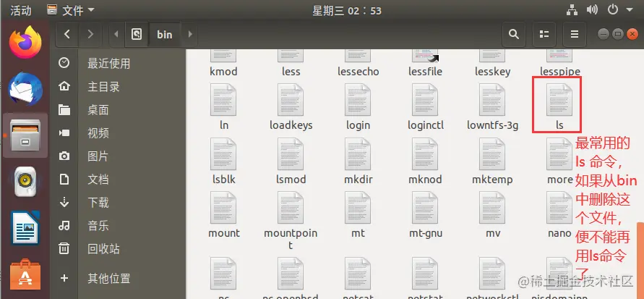Image resolution: width=644 pixels, height=299 pixels.
Task: Click the less file name
Action: (x=291, y=72)
